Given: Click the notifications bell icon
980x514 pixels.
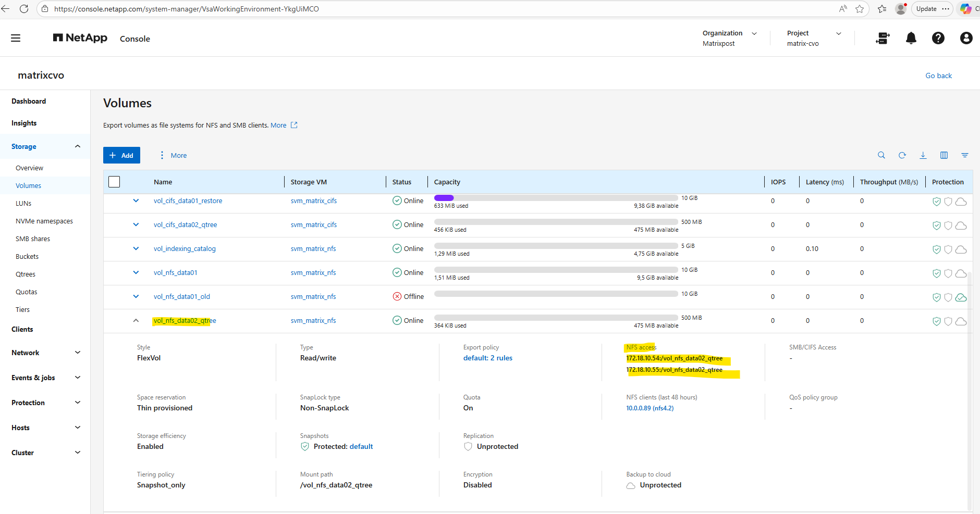Looking at the screenshot, I should coord(911,38).
